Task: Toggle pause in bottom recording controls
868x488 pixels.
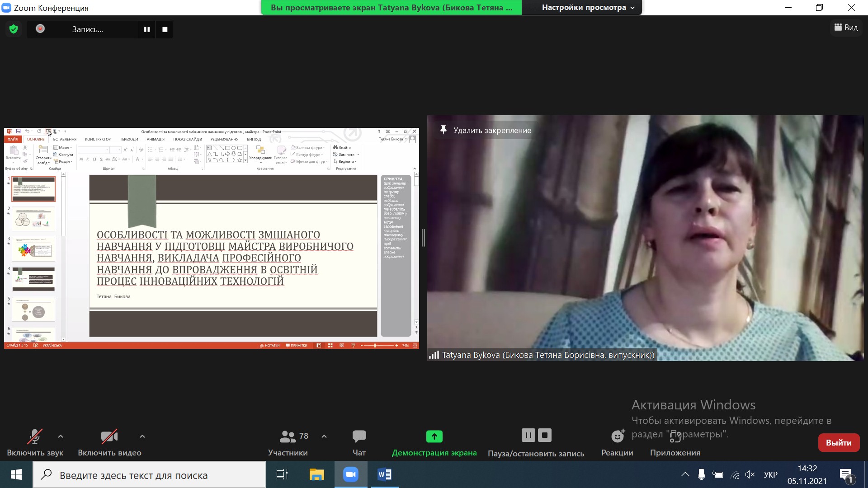Action: [528, 435]
